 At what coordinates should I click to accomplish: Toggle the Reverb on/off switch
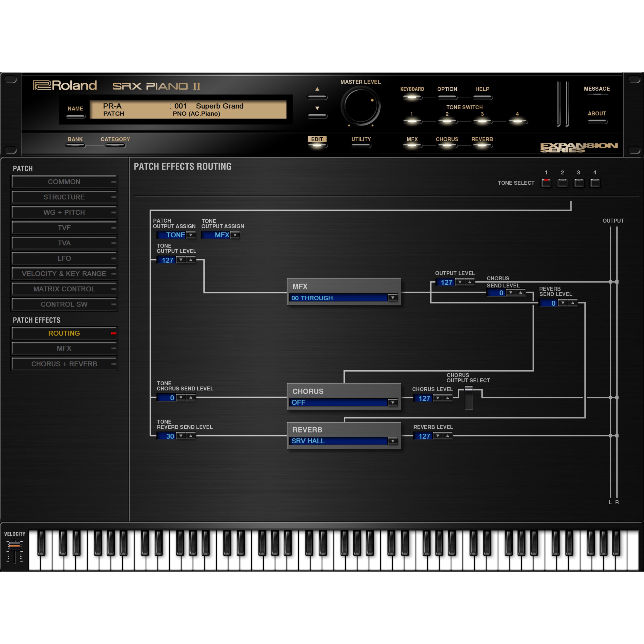point(482,146)
